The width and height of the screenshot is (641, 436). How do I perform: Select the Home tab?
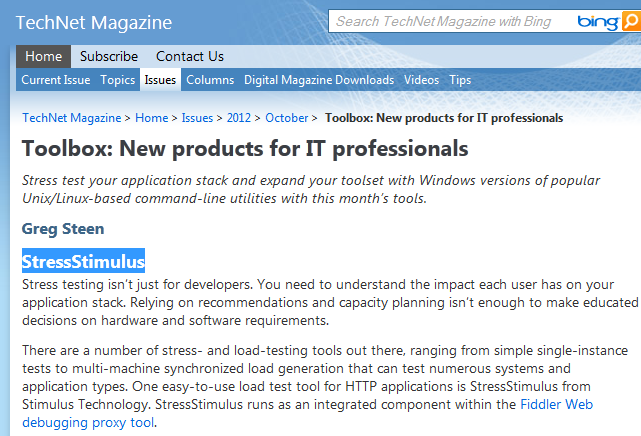43,56
